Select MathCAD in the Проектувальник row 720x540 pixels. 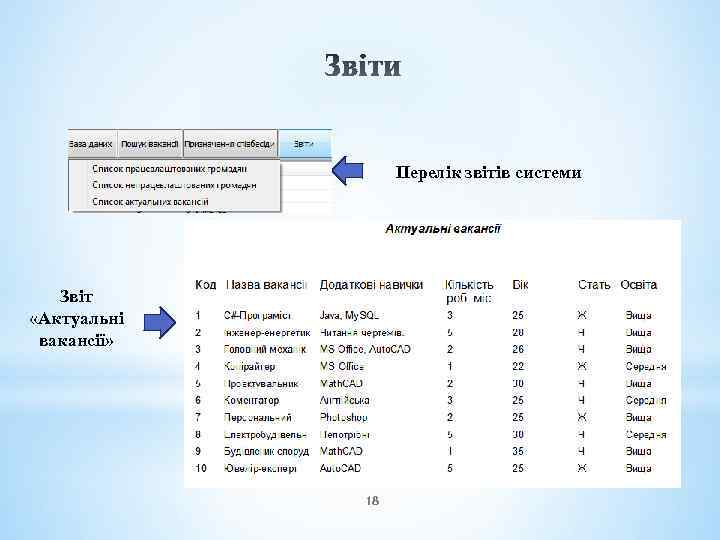click(x=341, y=383)
